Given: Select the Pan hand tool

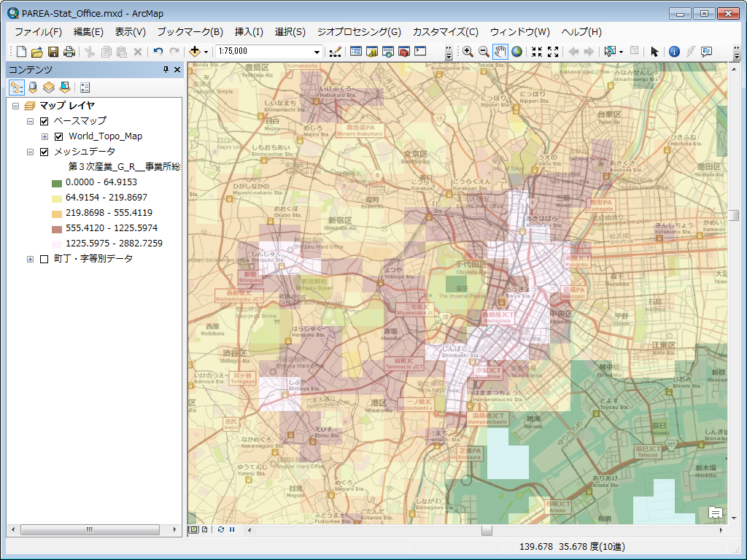Looking at the screenshot, I should point(500,52).
